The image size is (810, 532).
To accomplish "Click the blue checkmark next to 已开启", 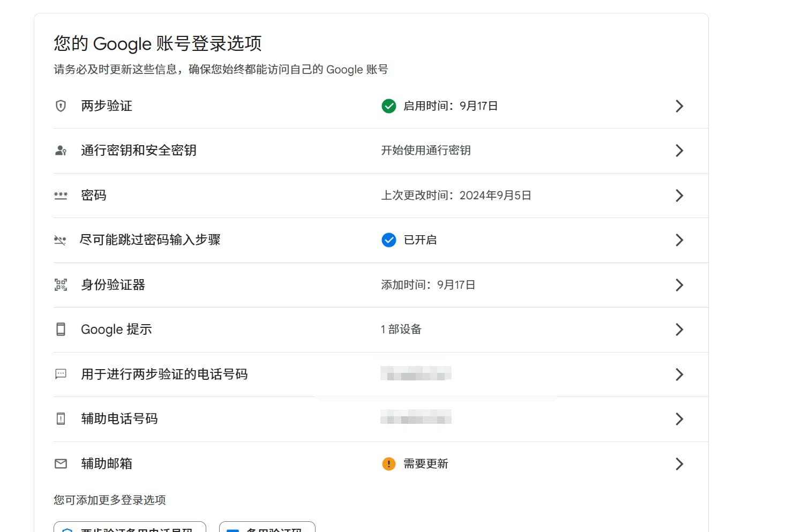I will coord(389,240).
